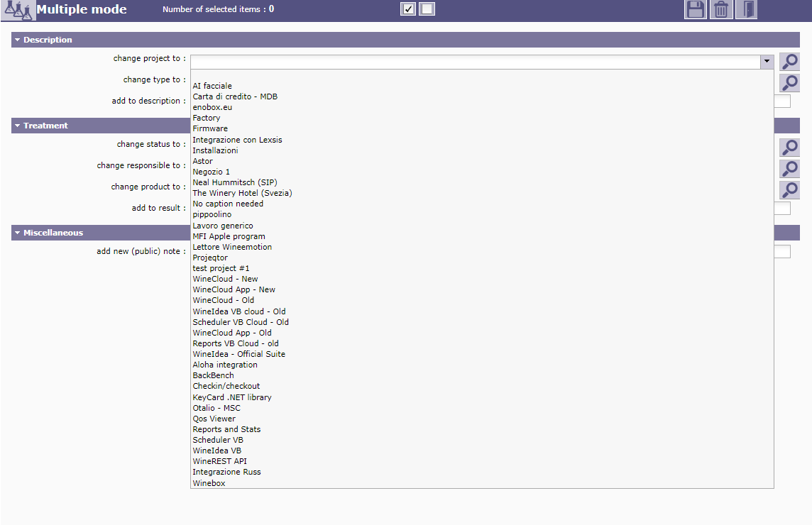Select WineIdea VB cloud - Old
The image size is (812, 525).
coord(482,311)
